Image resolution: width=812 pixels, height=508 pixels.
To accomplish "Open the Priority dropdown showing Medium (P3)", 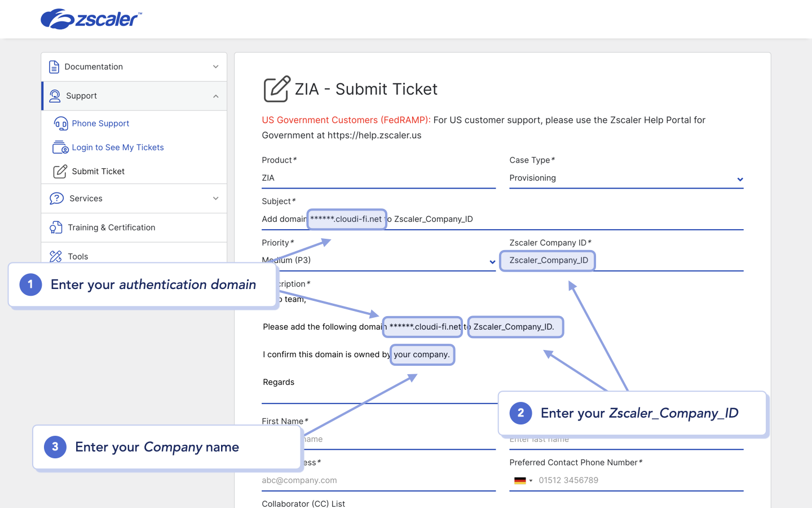I will 492,262.
